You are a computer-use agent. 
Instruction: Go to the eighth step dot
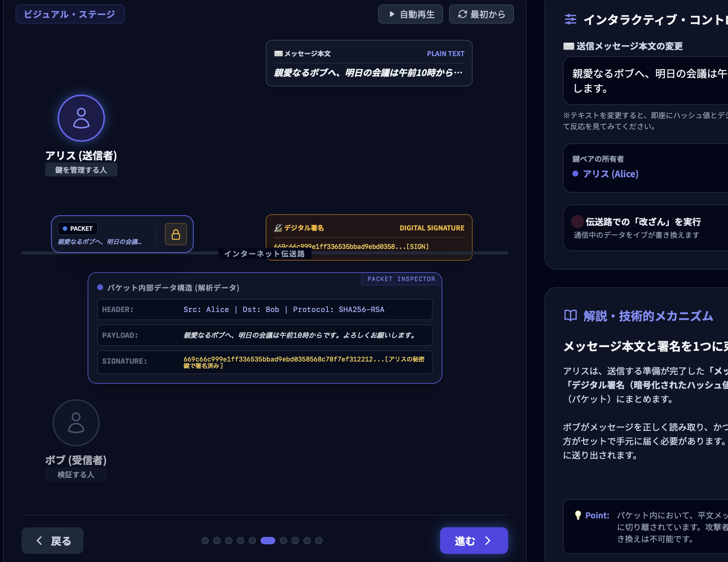tap(295, 541)
